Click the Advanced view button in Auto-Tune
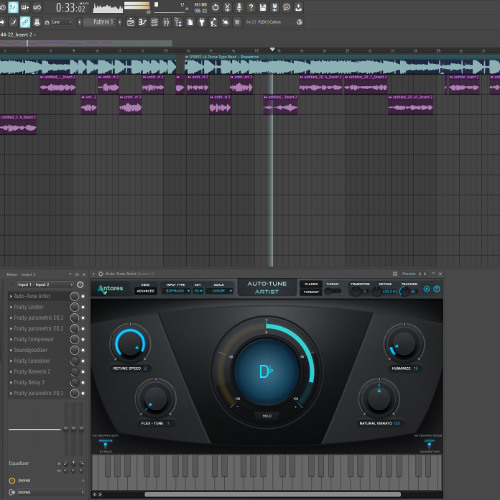500x500 pixels. click(145, 291)
